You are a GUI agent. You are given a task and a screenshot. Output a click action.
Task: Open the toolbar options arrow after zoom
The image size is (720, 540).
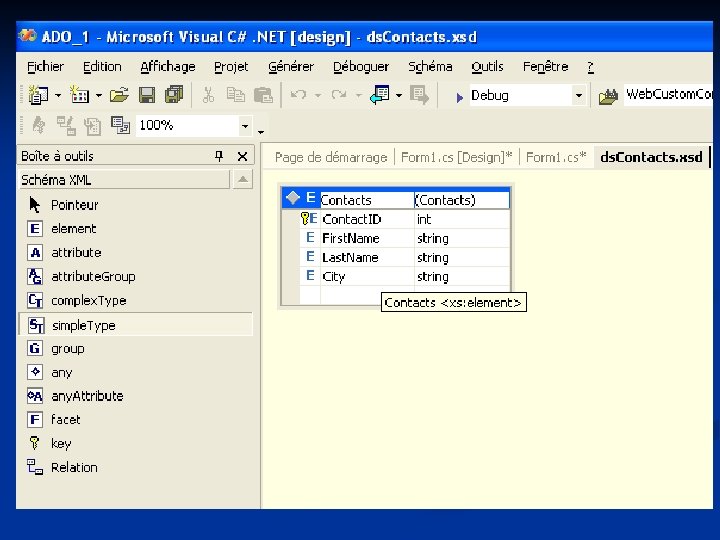261,132
